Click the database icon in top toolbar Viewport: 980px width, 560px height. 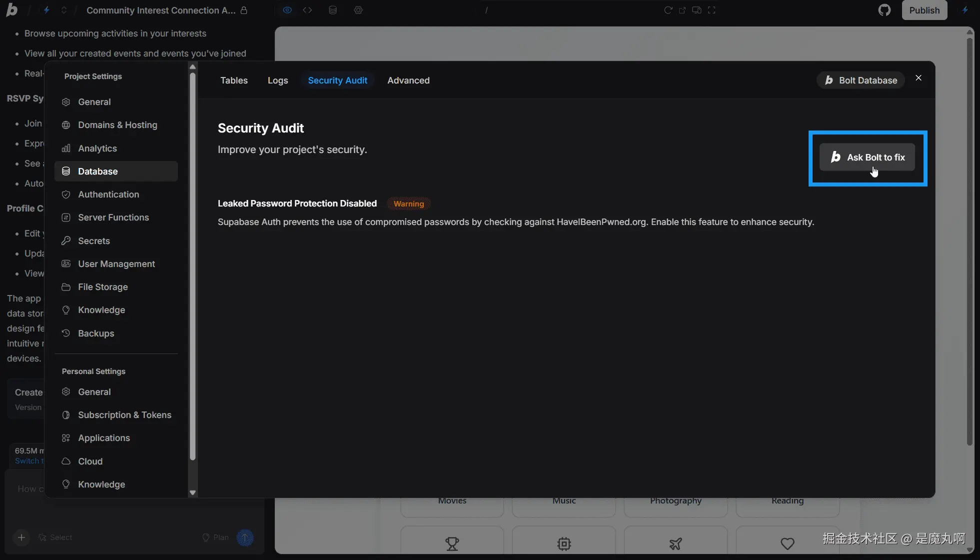[x=333, y=10]
